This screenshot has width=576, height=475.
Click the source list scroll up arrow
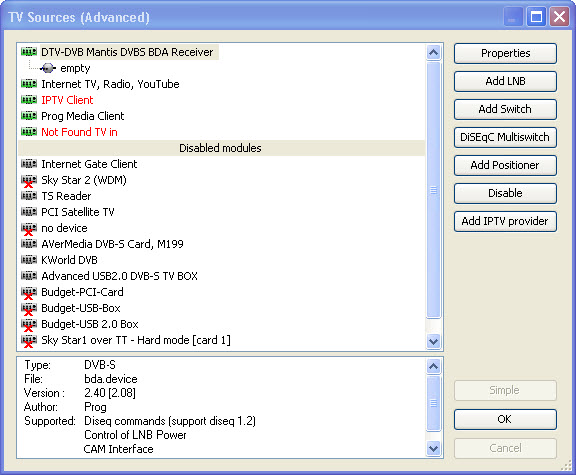[433, 53]
